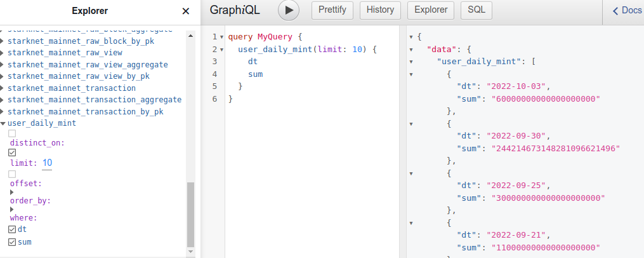Close the Explorer panel with X
644x258 pixels.
(x=186, y=11)
